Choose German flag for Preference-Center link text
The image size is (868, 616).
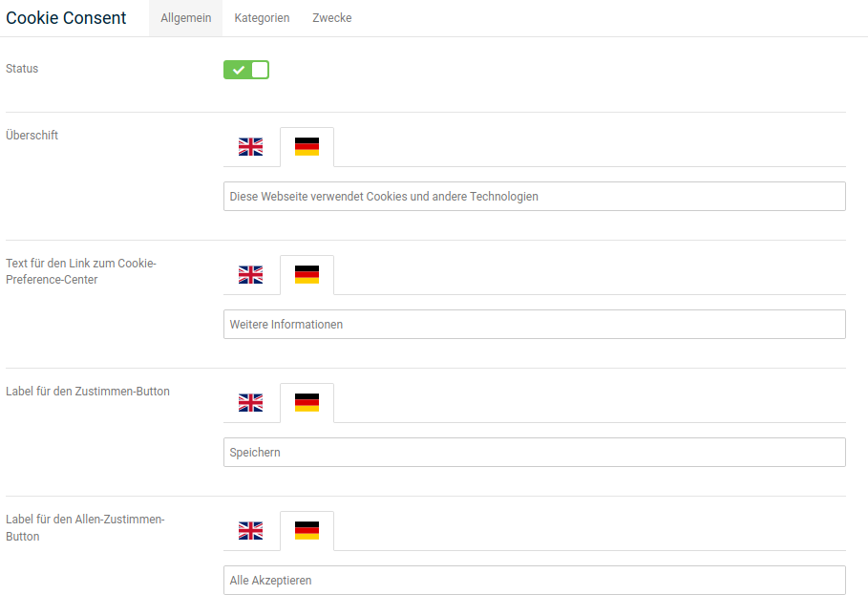tap(307, 275)
